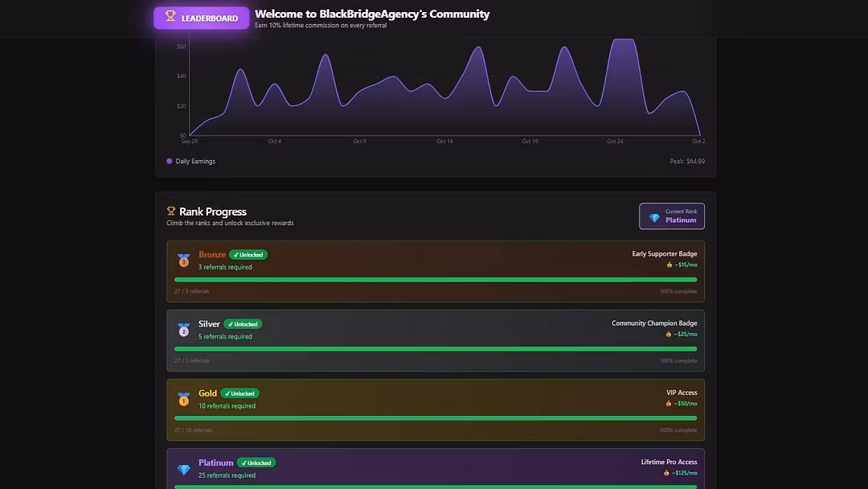Click the Silver tier green progress bar
This screenshot has height=489, width=868.
click(436, 349)
